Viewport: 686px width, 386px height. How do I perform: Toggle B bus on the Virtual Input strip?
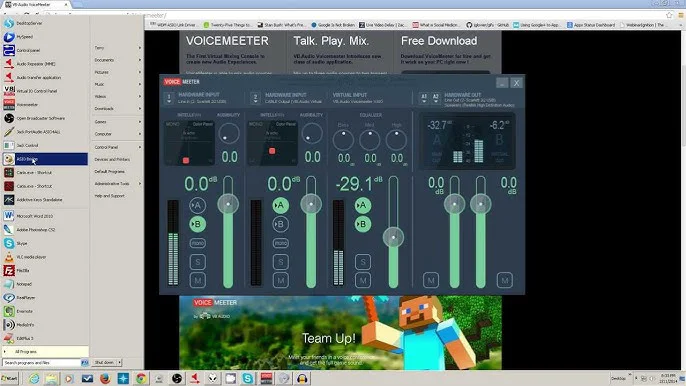363,224
